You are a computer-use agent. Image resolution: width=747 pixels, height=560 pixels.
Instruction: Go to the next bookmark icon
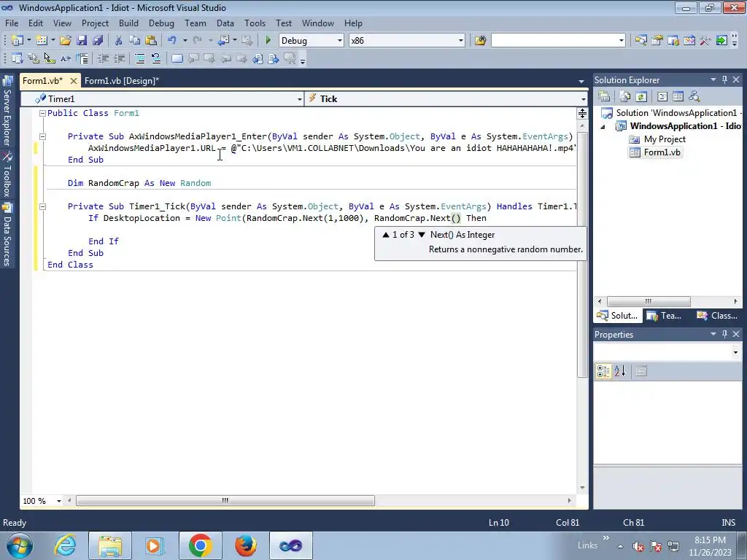[x=209, y=58]
